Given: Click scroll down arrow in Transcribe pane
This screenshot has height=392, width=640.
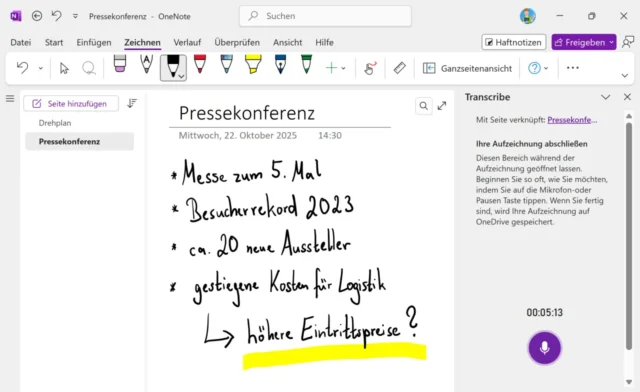Looking at the screenshot, I should click(629, 382).
